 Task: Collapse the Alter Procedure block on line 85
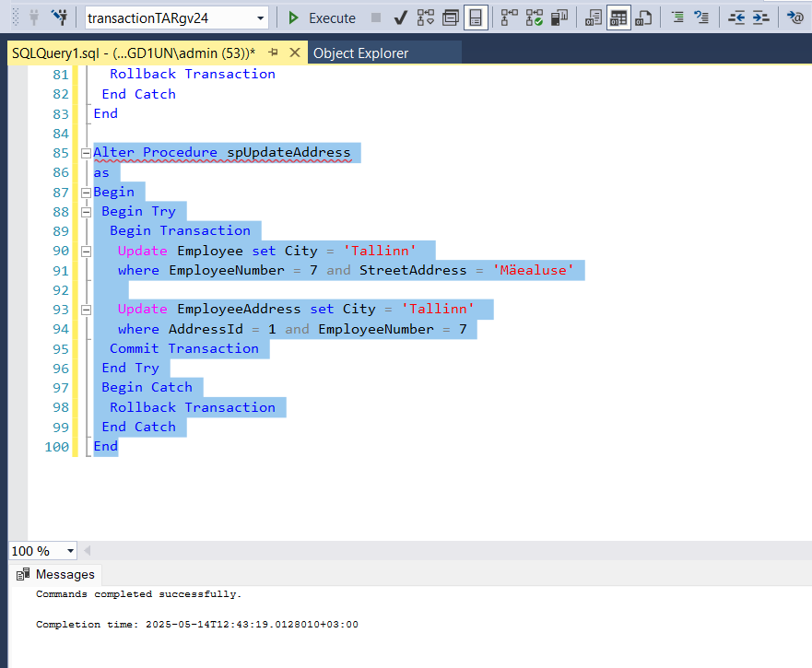pos(86,153)
